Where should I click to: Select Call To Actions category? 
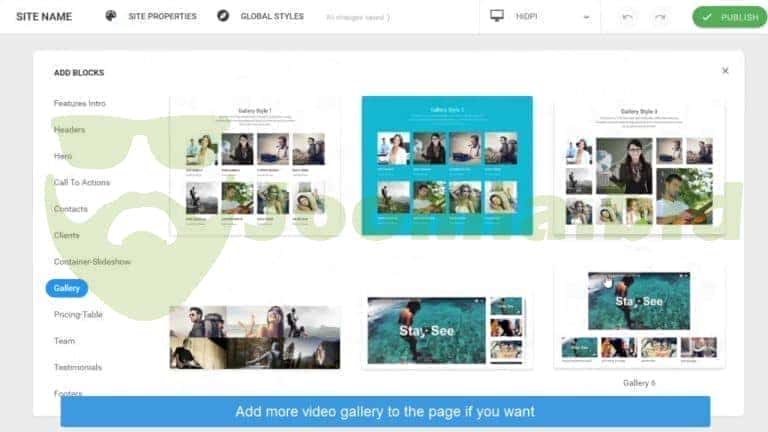tap(82, 182)
